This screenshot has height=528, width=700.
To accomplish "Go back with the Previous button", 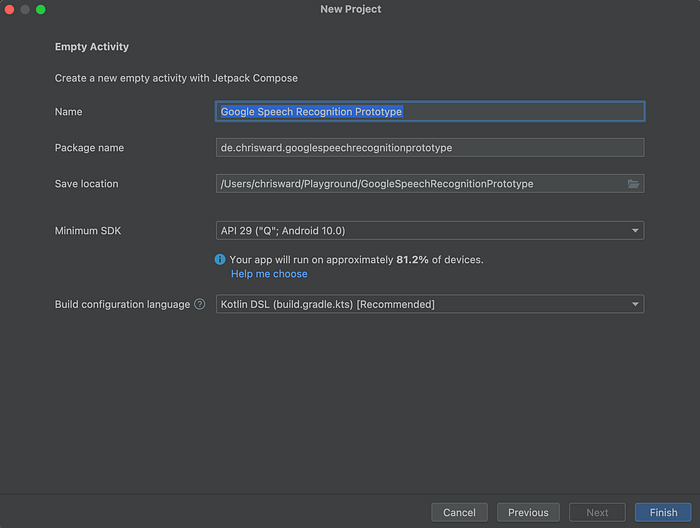I will [x=528, y=512].
